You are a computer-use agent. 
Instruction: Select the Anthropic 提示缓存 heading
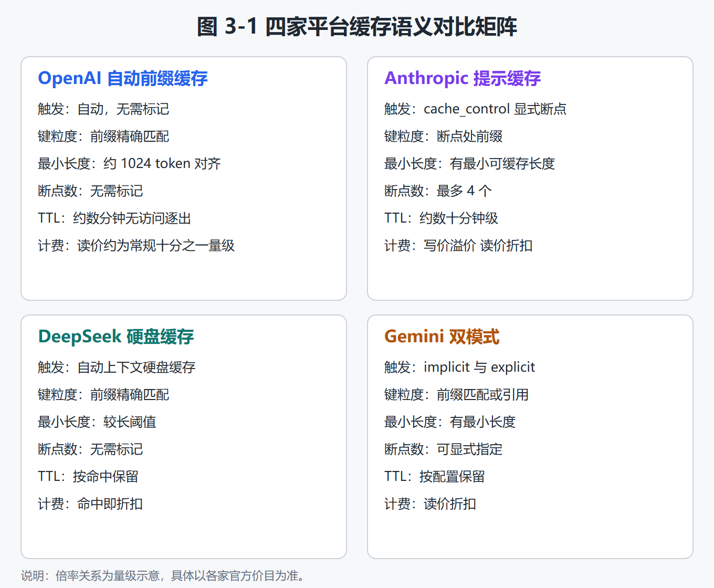pyautogui.click(x=463, y=78)
